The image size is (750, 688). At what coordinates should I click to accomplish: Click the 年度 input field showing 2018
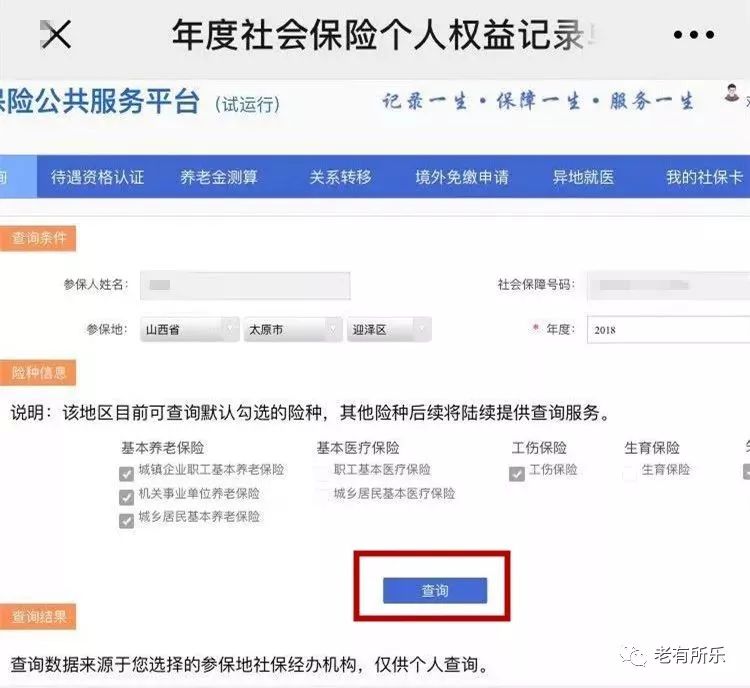pyautogui.click(x=668, y=330)
